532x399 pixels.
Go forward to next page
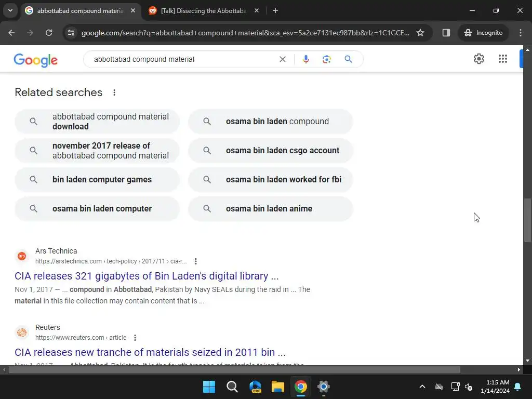point(30,33)
